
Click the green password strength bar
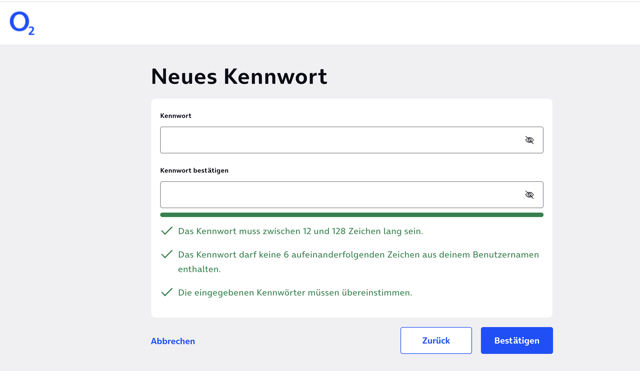pyautogui.click(x=351, y=215)
